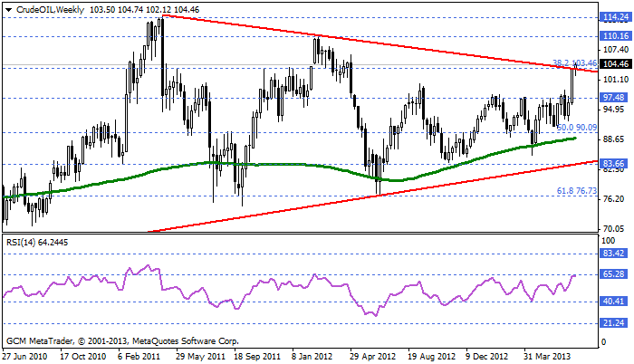Screen dimensions: 634x364
Task: Click the current price 104.46 marker
Action: (615, 64)
